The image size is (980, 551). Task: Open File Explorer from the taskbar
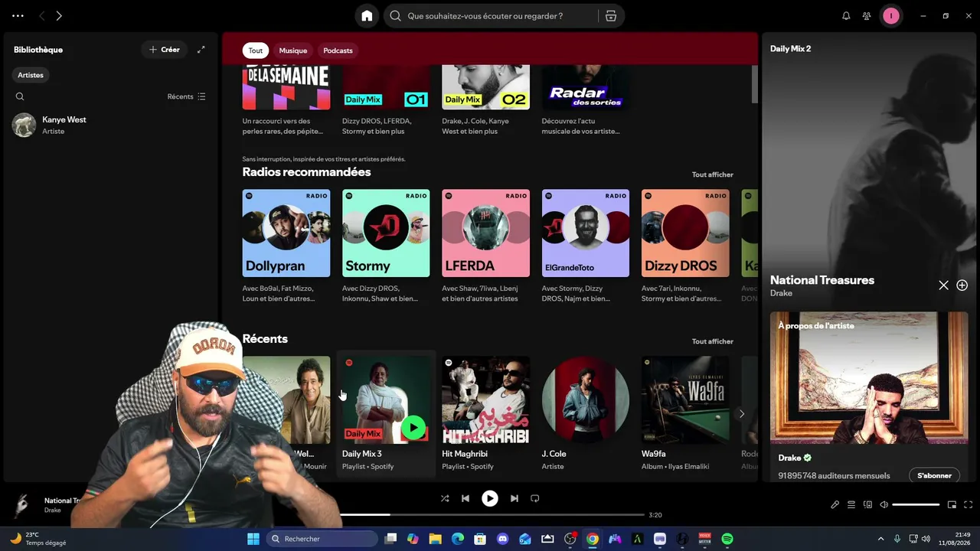click(435, 539)
